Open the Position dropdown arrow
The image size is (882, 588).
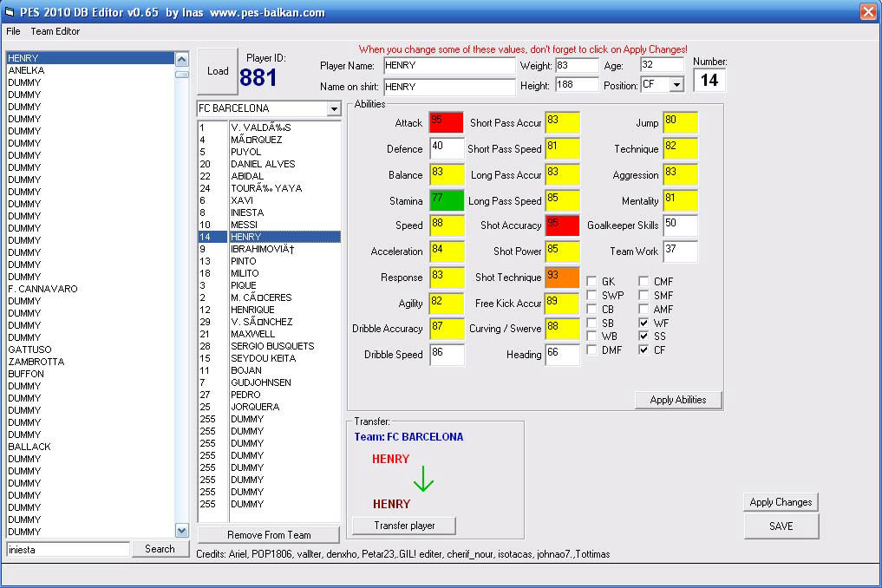pyautogui.click(x=676, y=85)
